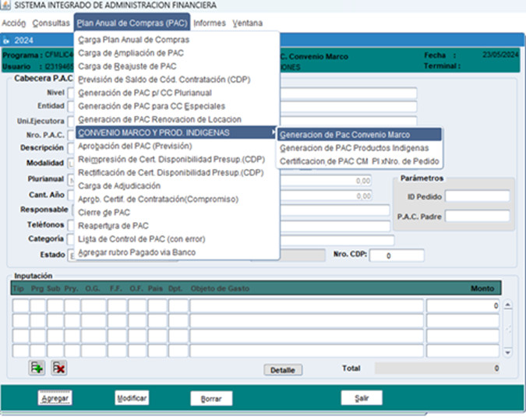Click the red delete row icon
The image size is (526, 420).
(59, 368)
